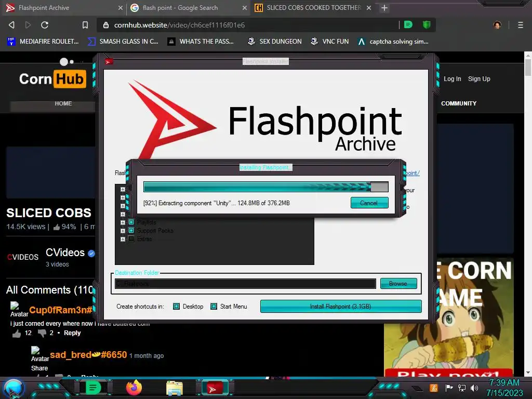Screen dimensions: 532x399
Task: Open the MEDIAFIRE ROULET... bookmark
Action: [43, 42]
